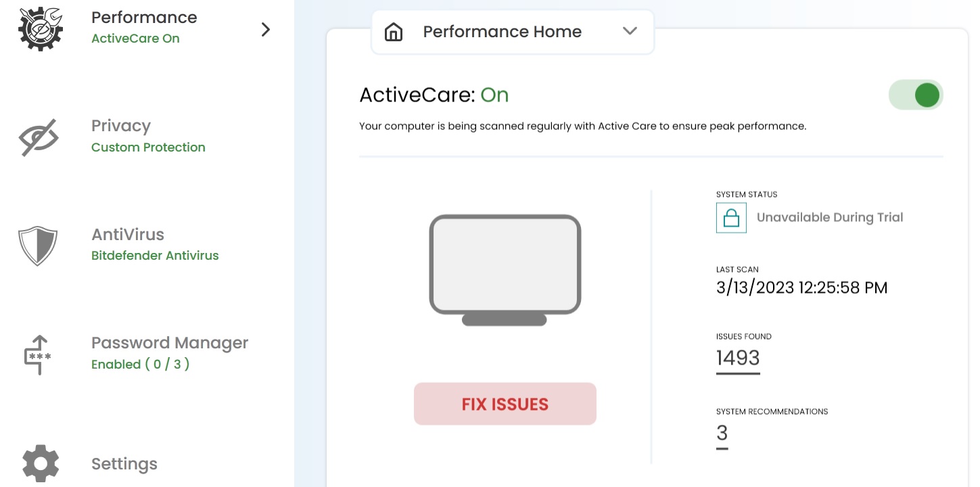Open the 3 system recommendations link
The height and width of the screenshot is (487, 980).
tap(722, 433)
